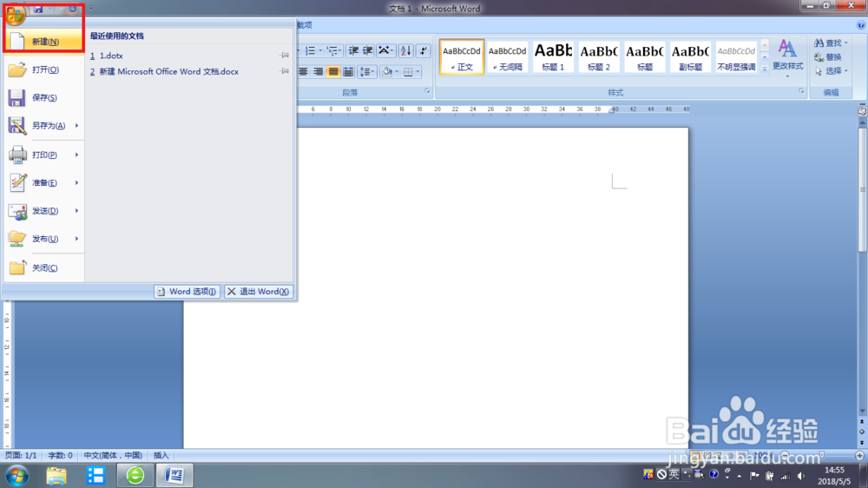Toggle the 插入 insert mode indicator
The image size is (868, 488).
click(161, 455)
